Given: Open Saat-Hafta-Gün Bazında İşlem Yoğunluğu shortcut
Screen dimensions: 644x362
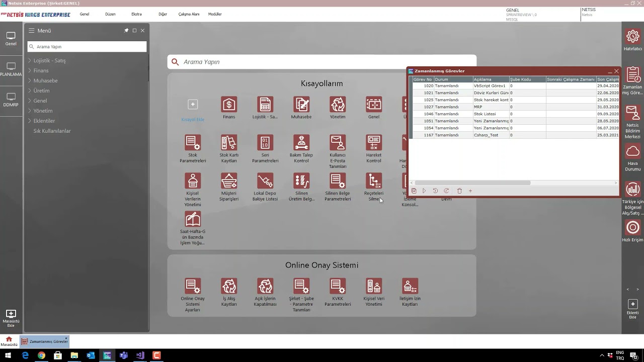Looking at the screenshot, I should pos(193,219).
